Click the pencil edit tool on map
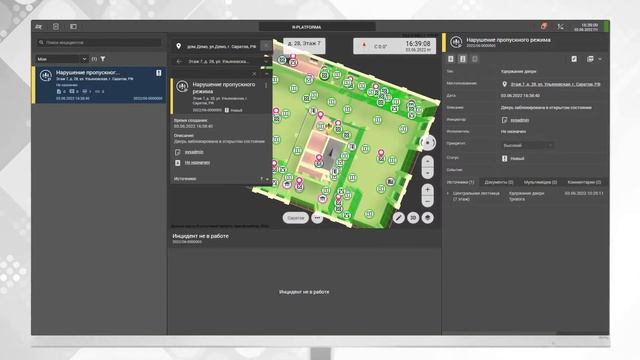Screen dimensions: 640x360 [x=398, y=218]
